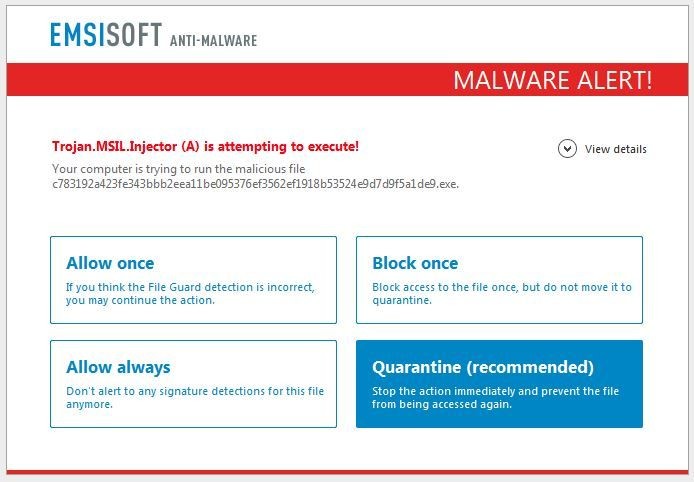Click the View details link text
Image resolution: width=694 pixels, height=482 pixels.
[x=615, y=149]
